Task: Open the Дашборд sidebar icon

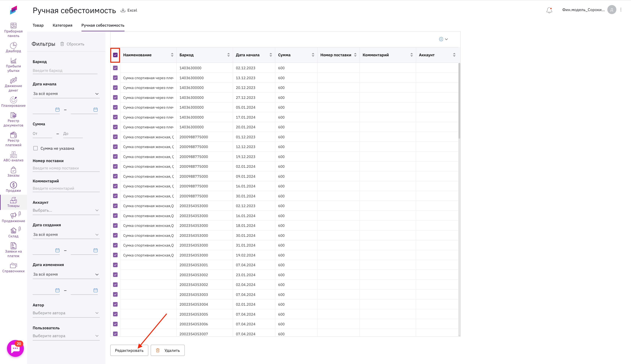Action: pyautogui.click(x=13, y=45)
